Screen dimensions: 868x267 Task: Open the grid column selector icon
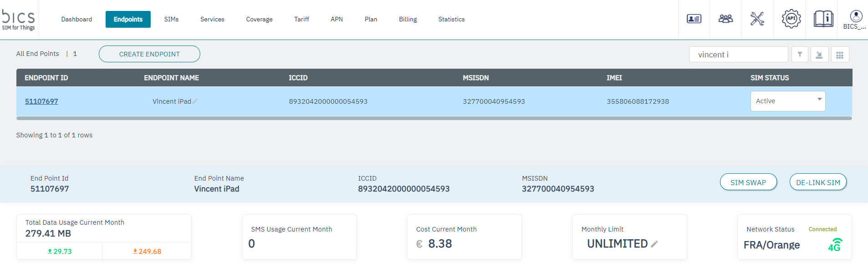(840, 55)
